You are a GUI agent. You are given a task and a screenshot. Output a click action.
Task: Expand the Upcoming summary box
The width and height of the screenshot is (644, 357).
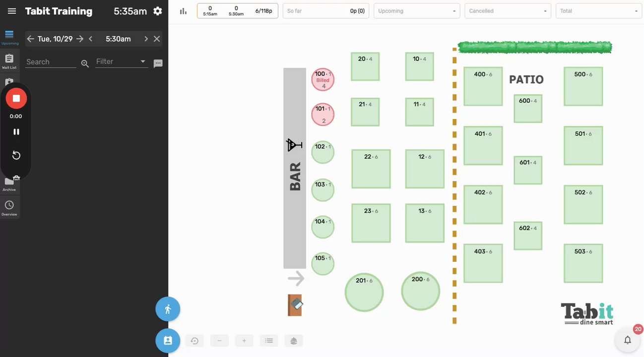(x=416, y=11)
